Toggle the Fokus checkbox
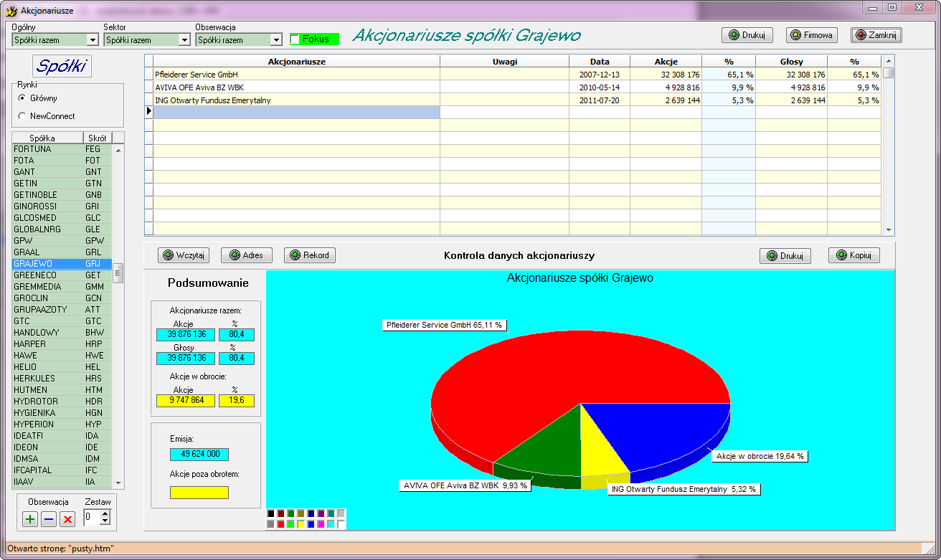 point(295,39)
